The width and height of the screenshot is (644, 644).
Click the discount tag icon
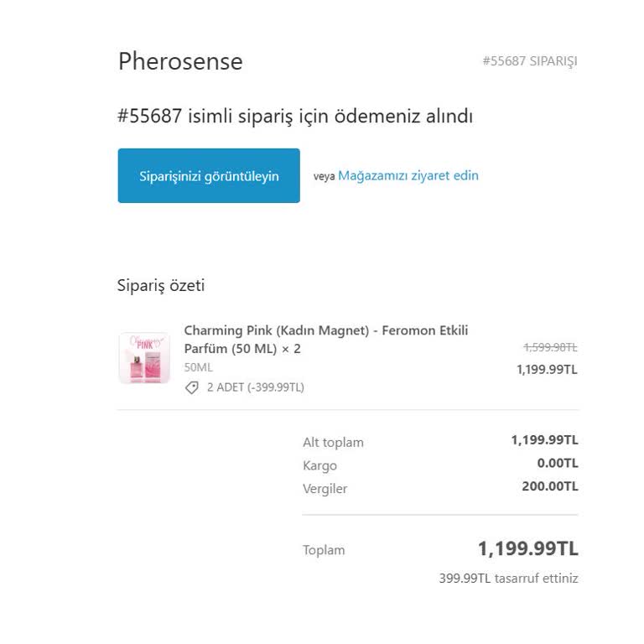click(192, 388)
